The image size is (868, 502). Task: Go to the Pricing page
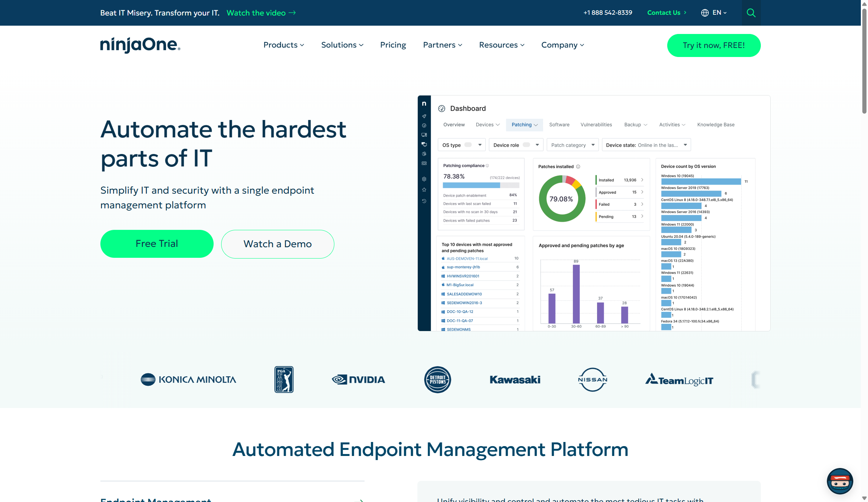click(393, 45)
